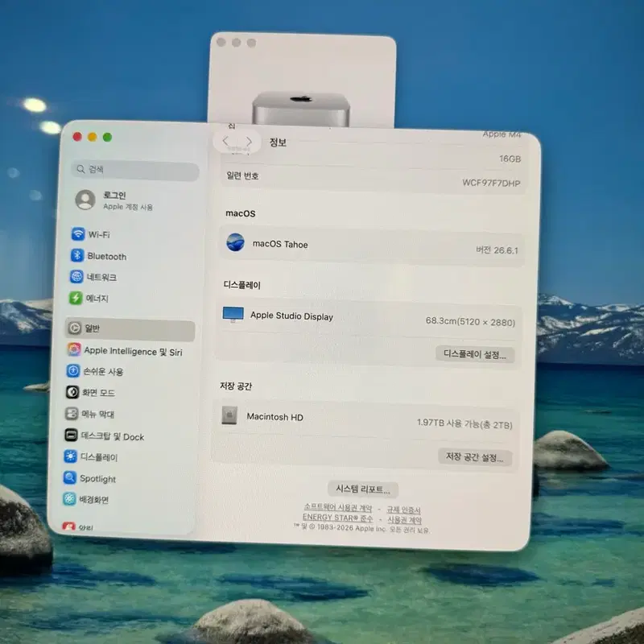Image resolution: width=644 pixels, height=644 pixels.
Task: Click the macOS Tahoe logo icon
Action: (235, 242)
